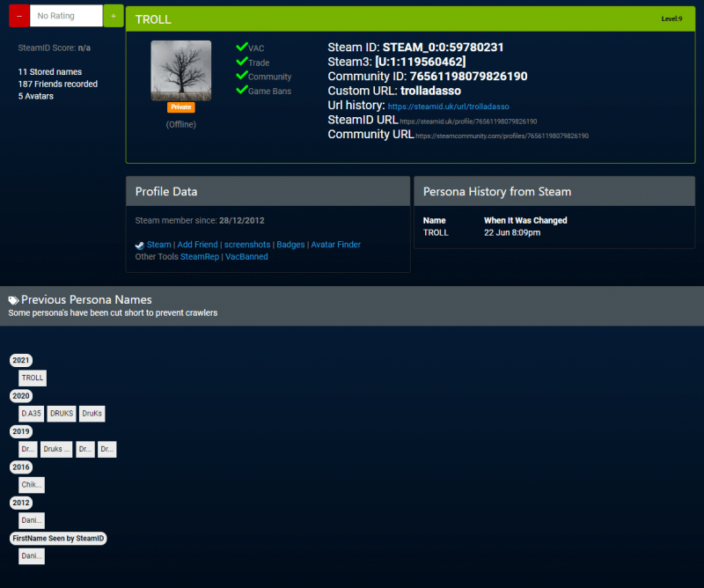Click the When It Was Changed column header
The height and width of the screenshot is (588, 704).
coord(525,221)
